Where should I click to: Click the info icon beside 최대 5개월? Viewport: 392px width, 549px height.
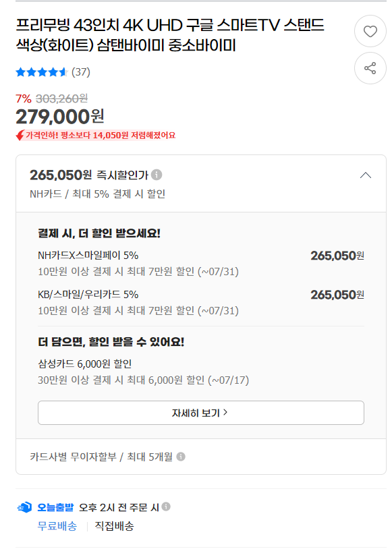pos(181,457)
